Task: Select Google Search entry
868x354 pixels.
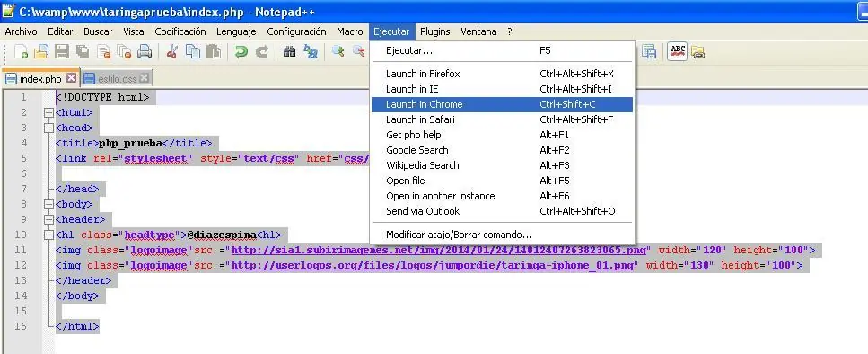Action: (502, 150)
